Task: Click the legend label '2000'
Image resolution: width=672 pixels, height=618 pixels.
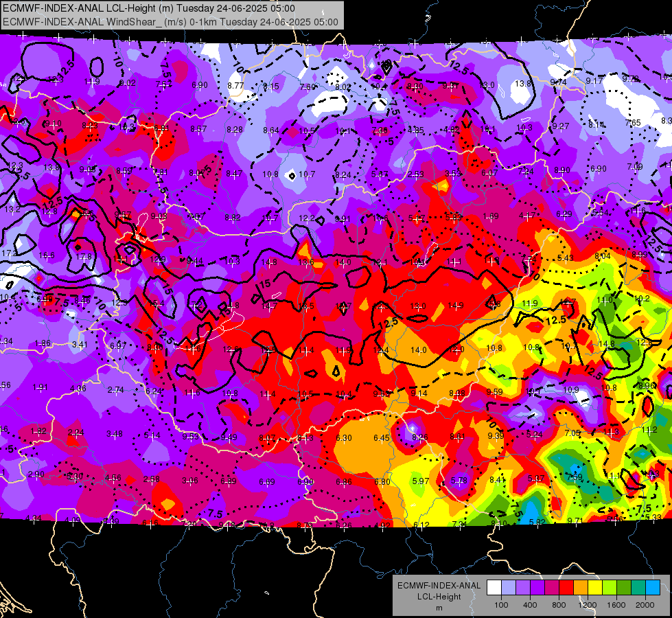Action: click(x=645, y=605)
